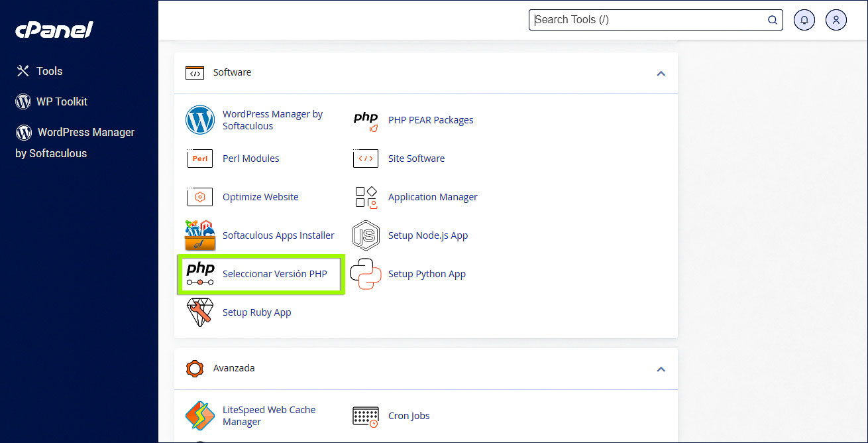Screen dimensions: 868x443
Task: Open WP Toolkit in the sidebar
Action: pos(62,101)
